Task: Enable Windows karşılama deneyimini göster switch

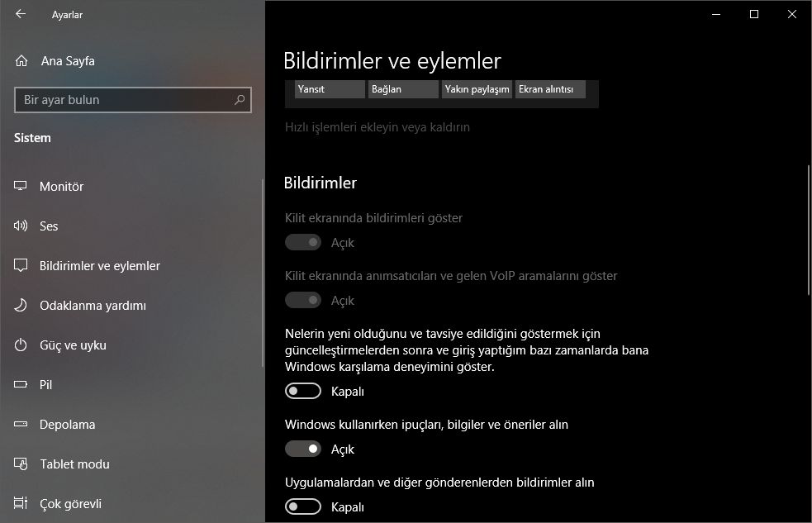Action: pyautogui.click(x=303, y=391)
